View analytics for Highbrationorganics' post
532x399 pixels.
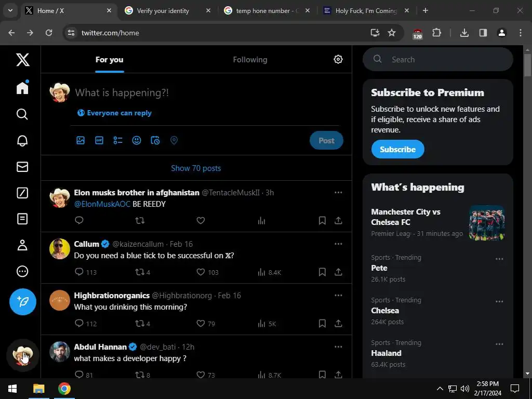tap(262, 323)
